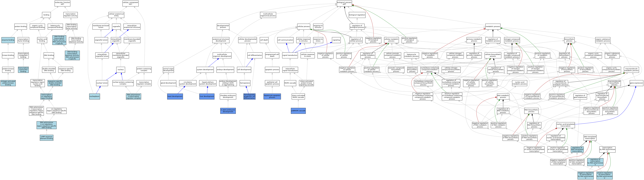Select the 'cell death' node
This screenshot has width=644, height=180.
[264, 40]
